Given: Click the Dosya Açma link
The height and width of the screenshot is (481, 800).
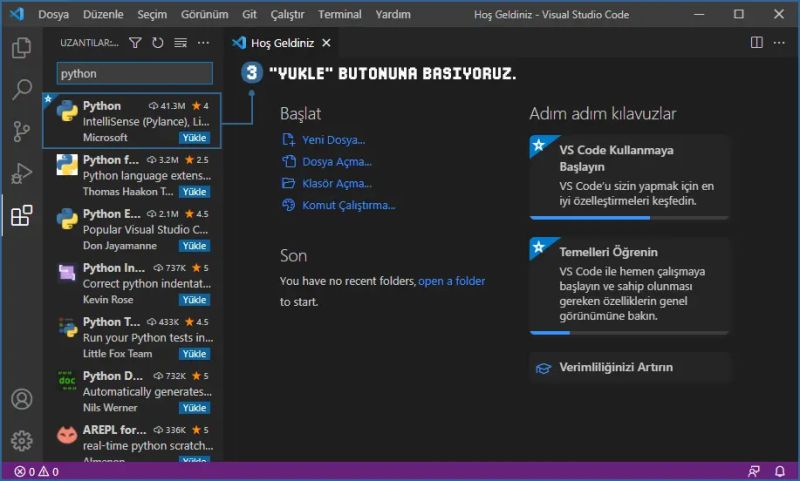Looking at the screenshot, I should tap(337, 162).
